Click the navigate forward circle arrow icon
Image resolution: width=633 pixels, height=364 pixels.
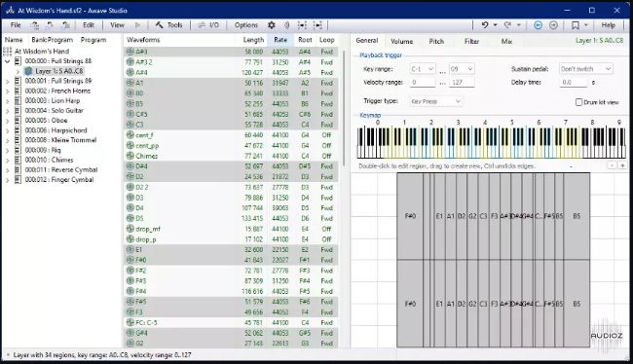point(553,25)
